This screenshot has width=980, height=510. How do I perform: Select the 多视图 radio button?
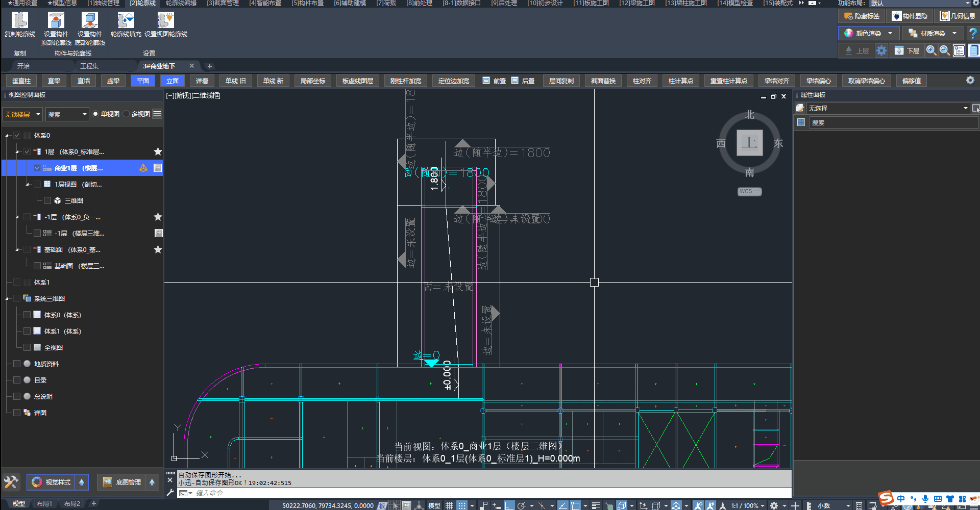pos(126,114)
